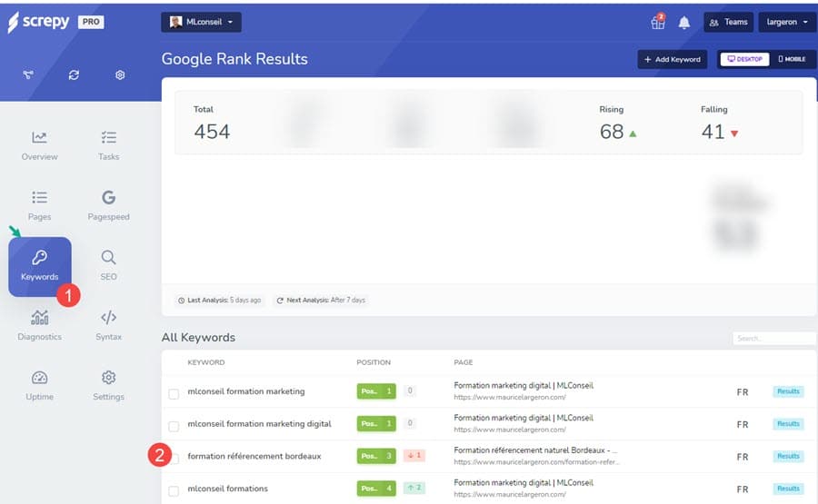
Task: Click Results for mlconseil formations
Action: coord(788,489)
